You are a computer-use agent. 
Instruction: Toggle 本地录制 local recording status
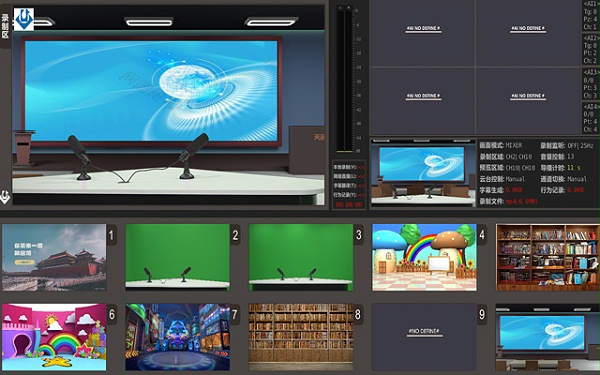(349, 167)
